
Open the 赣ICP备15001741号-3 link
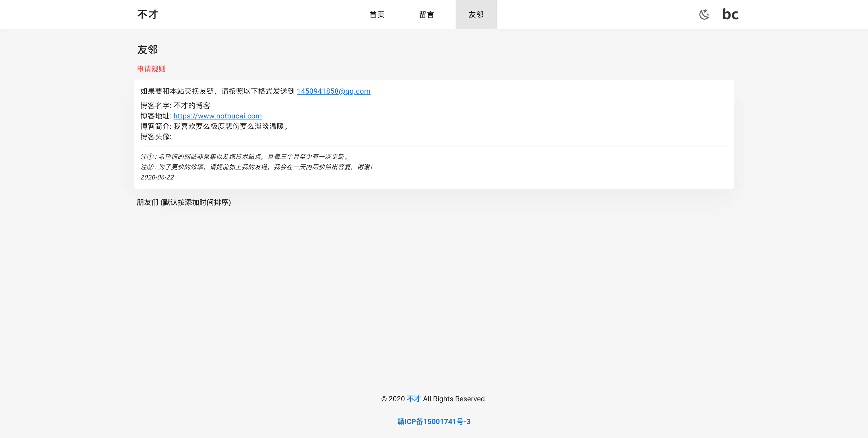pos(434,421)
